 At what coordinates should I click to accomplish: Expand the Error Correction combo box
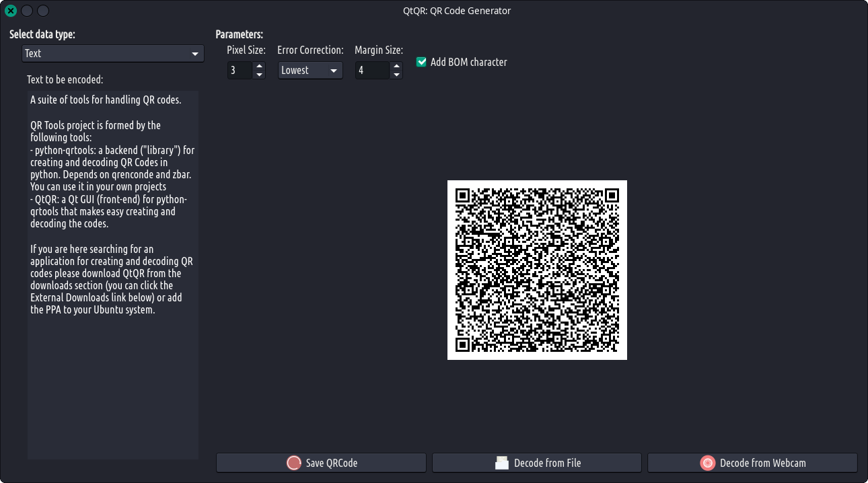coord(310,70)
